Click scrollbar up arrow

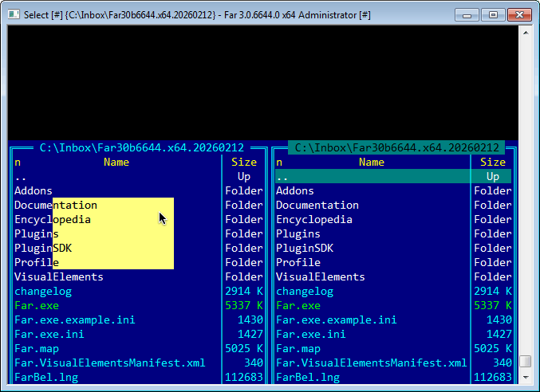pos(526,33)
